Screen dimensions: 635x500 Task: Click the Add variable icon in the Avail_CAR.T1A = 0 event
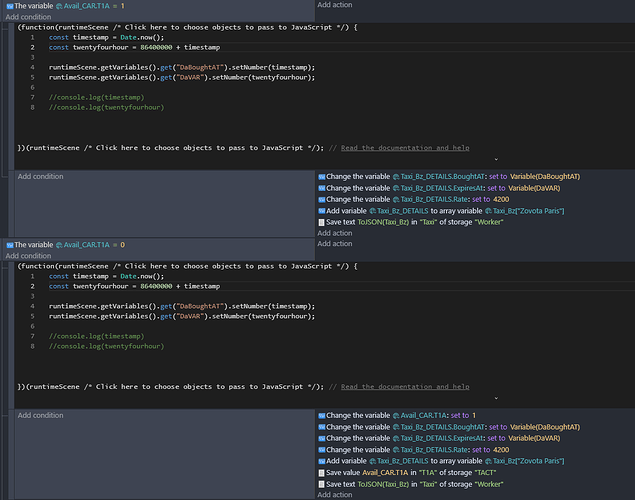322,461
